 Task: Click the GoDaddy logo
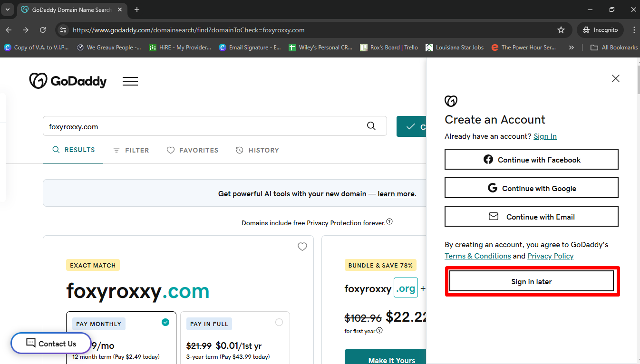coord(68,81)
